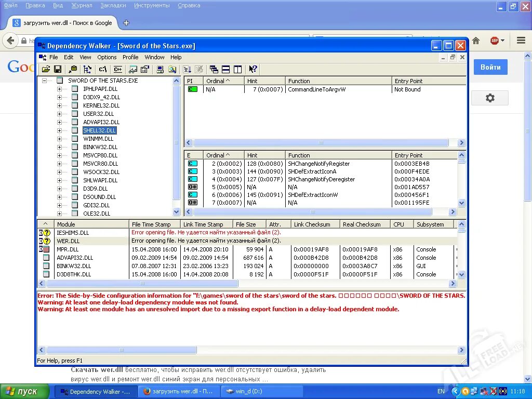Switch to win_d (D:) taskbar window
The width and height of the screenshot is (532, 399).
(x=261, y=392)
